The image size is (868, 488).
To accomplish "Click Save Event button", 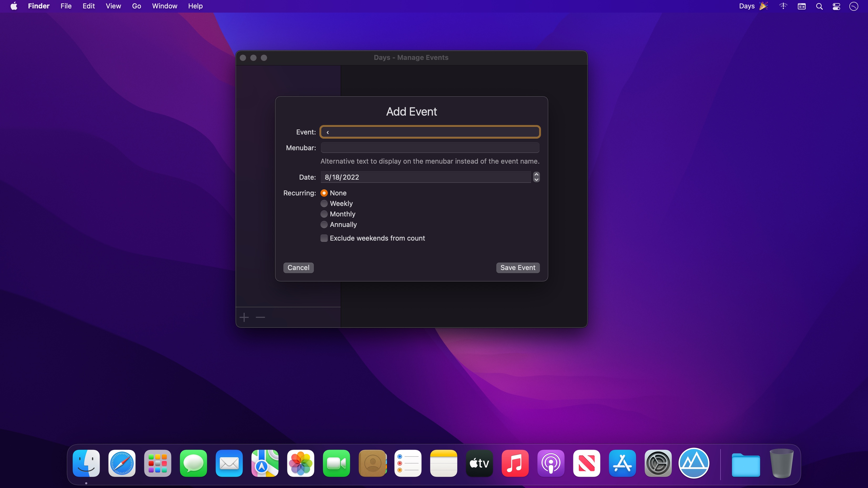I will pos(518,268).
